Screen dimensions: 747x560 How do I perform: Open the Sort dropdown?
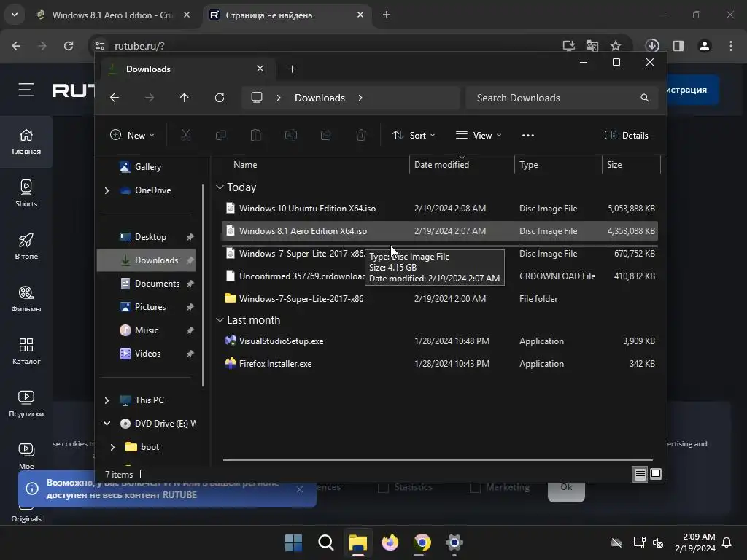414,135
